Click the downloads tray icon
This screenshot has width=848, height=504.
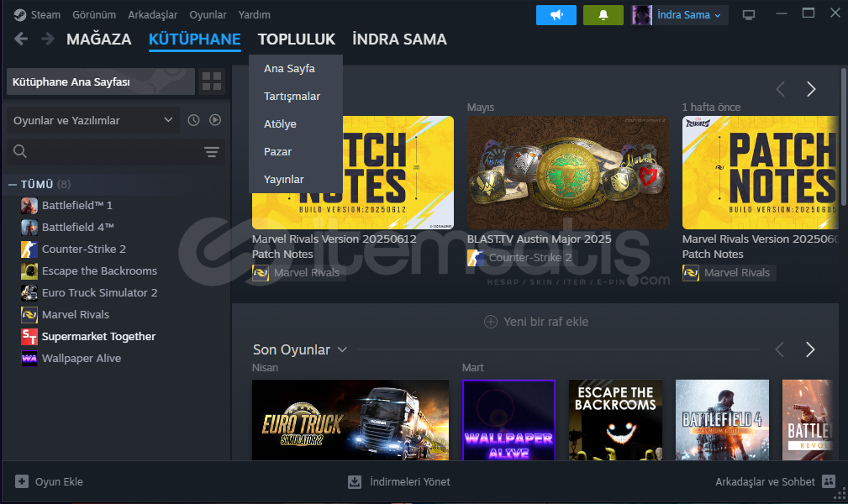(354, 481)
